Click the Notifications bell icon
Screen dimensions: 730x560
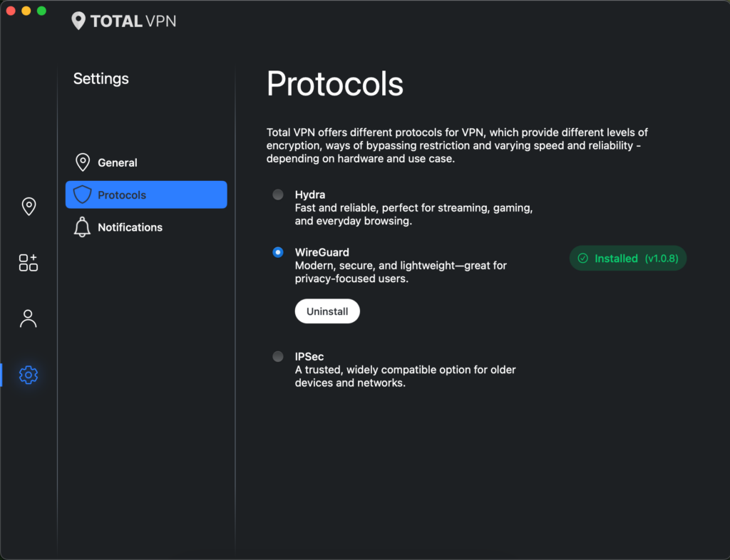83,227
